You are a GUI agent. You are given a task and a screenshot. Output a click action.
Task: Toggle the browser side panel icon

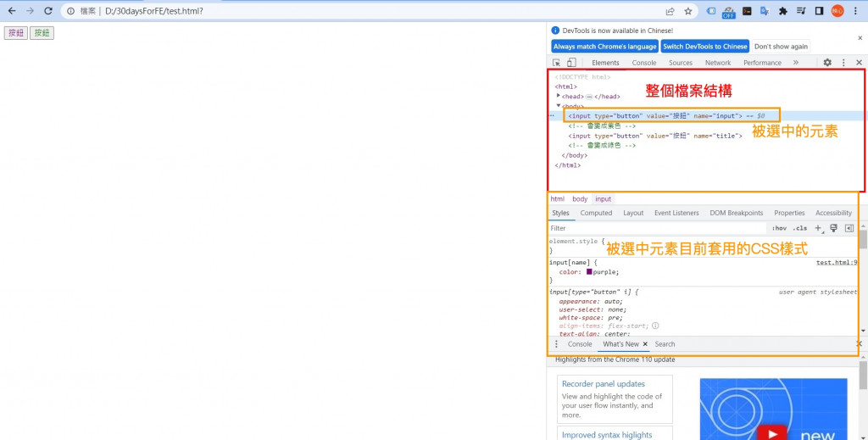coord(820,11)
